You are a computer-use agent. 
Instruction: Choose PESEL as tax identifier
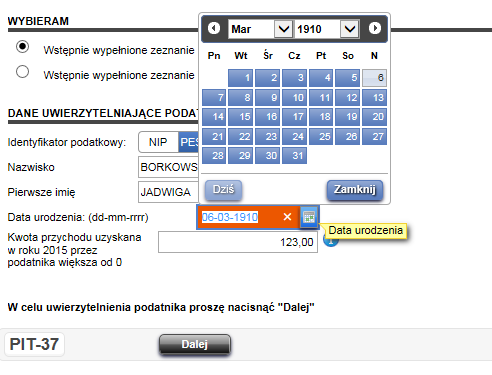189,142
